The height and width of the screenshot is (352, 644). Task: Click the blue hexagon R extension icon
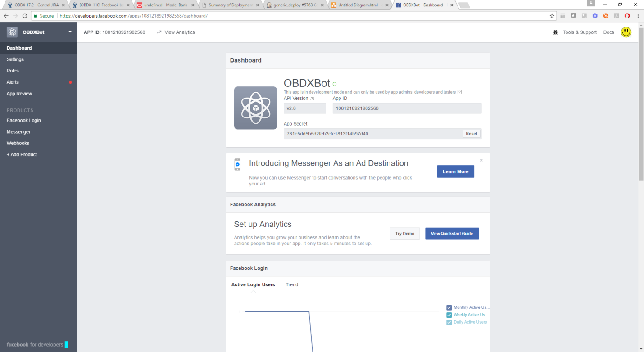click(594, 16)
